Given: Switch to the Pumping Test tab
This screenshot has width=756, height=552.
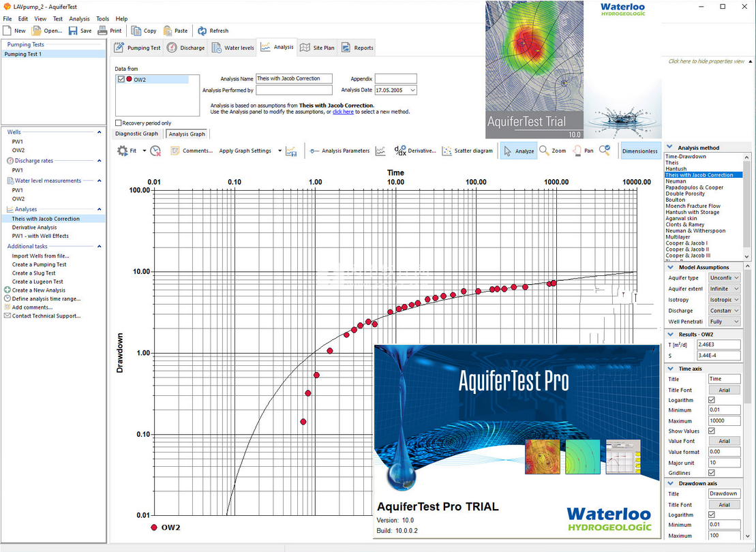Looking at the screenshot, I should pyautogui.click(x=138, y=48).
